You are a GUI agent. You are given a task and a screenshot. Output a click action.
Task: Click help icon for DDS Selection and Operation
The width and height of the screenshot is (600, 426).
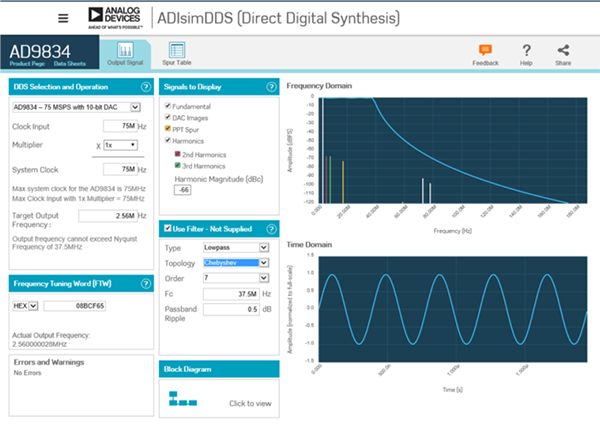click(145, 88)
